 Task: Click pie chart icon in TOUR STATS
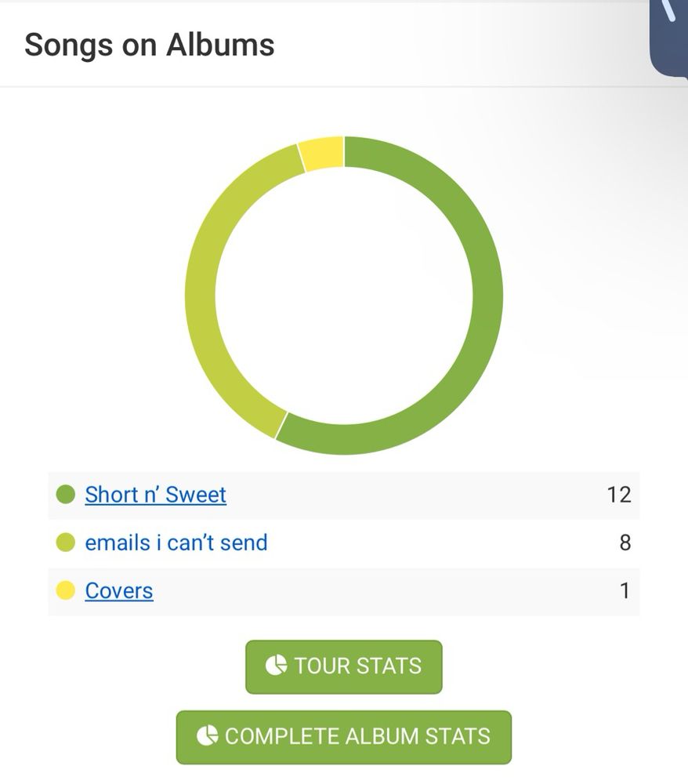click(276, 666)
